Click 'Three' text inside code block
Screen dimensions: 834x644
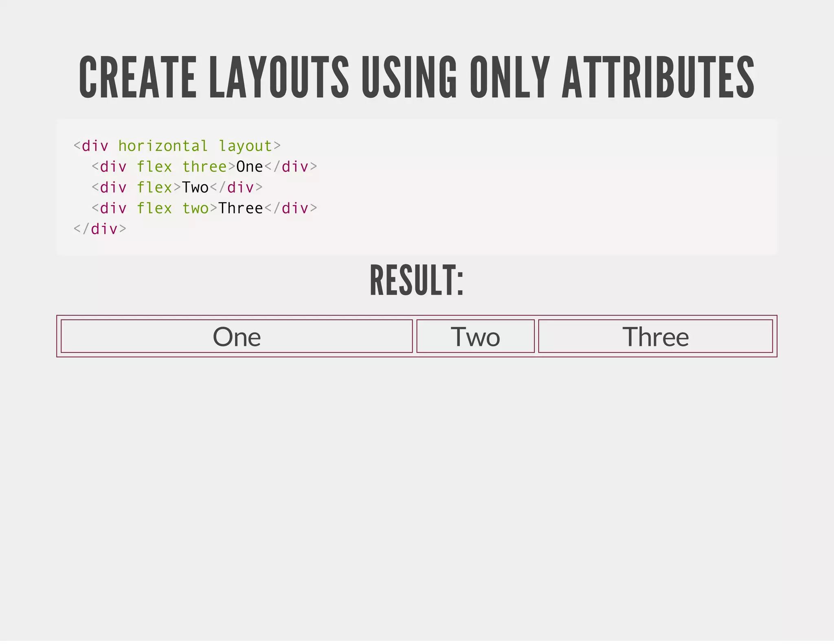tap(241, 208)
